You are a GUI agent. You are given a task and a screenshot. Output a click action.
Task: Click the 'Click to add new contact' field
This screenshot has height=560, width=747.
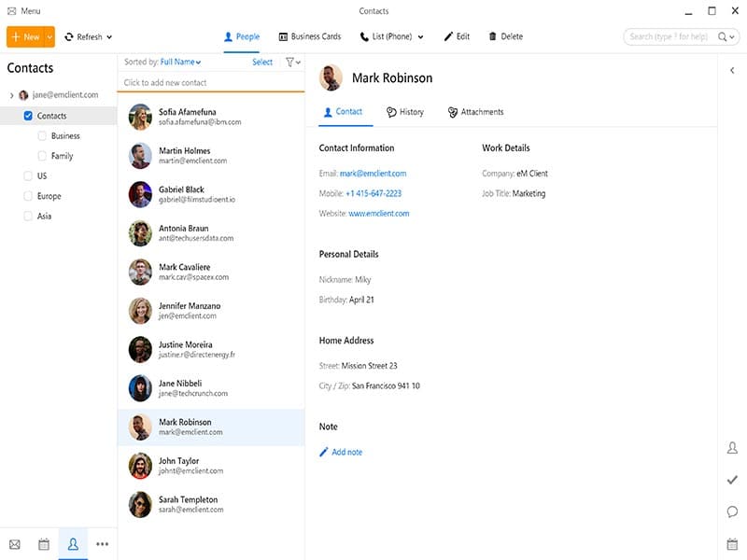coord(211,82)
